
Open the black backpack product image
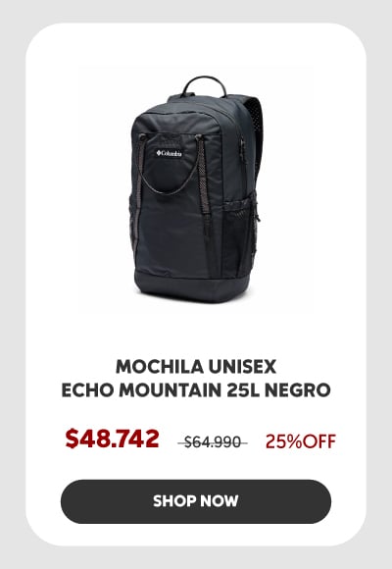click(196, 188)
